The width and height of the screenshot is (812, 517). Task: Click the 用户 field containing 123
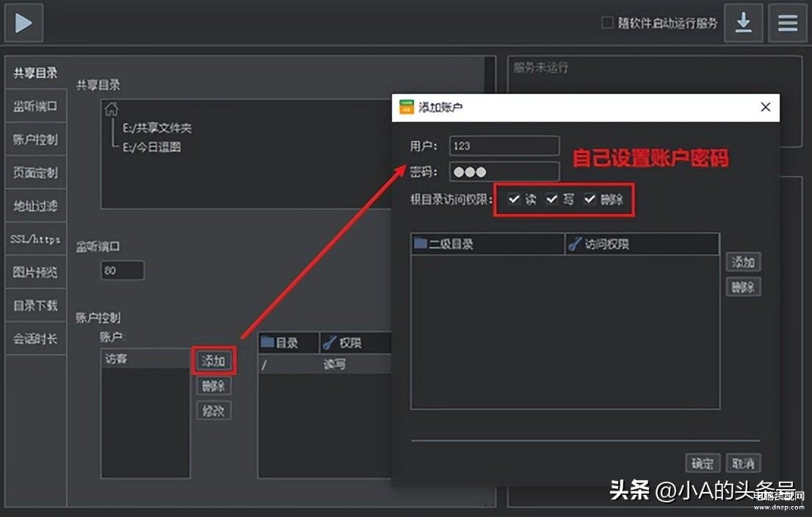[504, 146]
